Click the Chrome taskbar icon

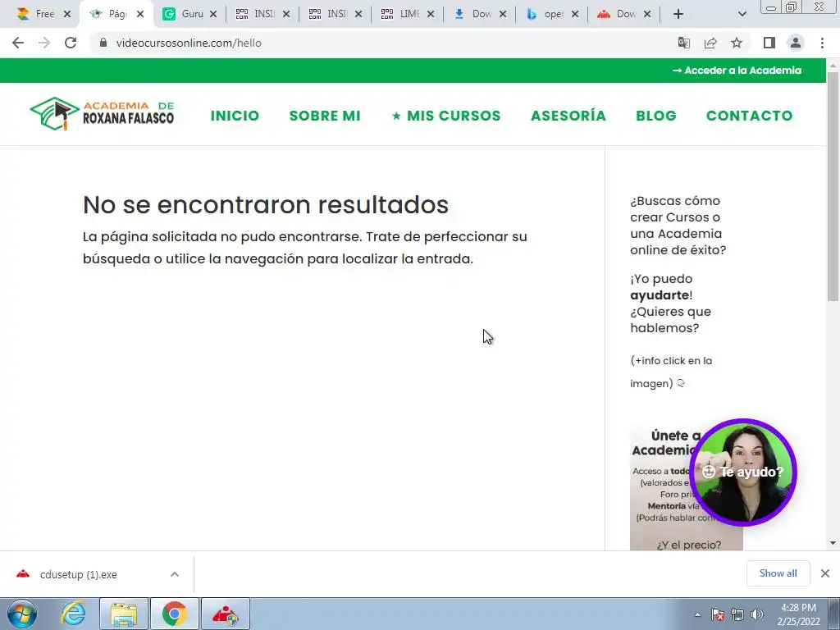click(175, 614)
